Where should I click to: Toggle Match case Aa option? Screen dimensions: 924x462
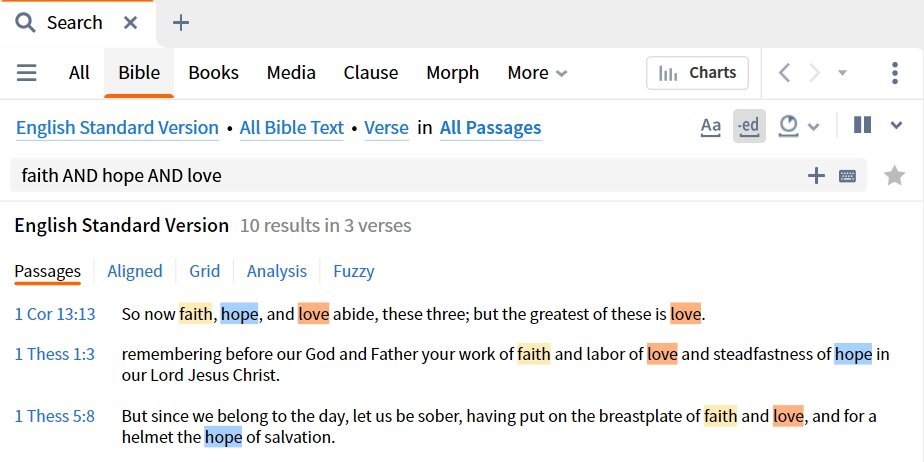(711, 126)
